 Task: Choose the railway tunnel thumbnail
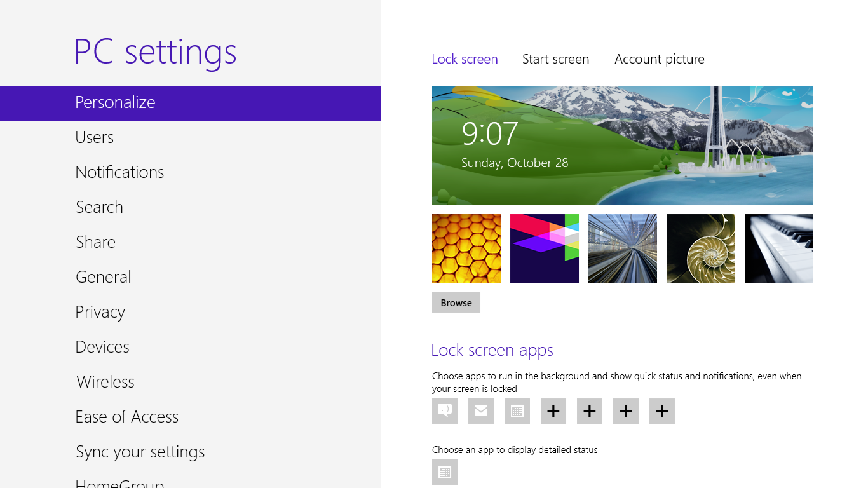tap(623, 248)
